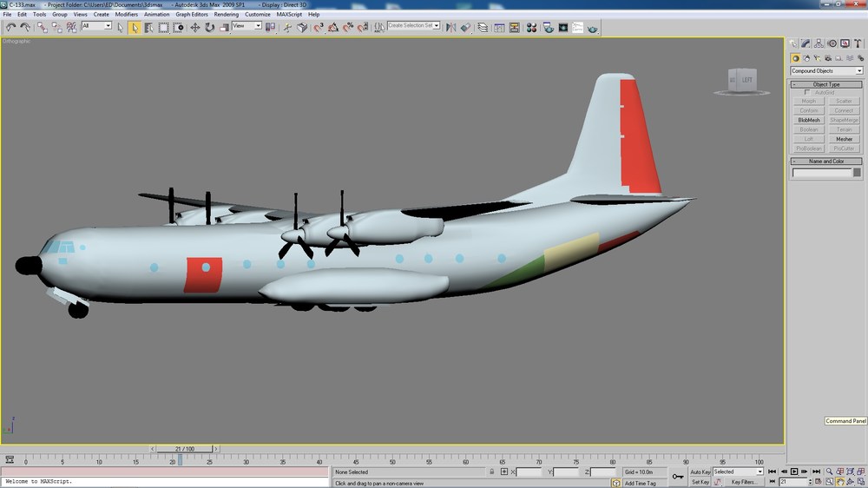Open Select by Name dialog icon
This screenshot has width=868, height=488.
[x=149, y=27]
